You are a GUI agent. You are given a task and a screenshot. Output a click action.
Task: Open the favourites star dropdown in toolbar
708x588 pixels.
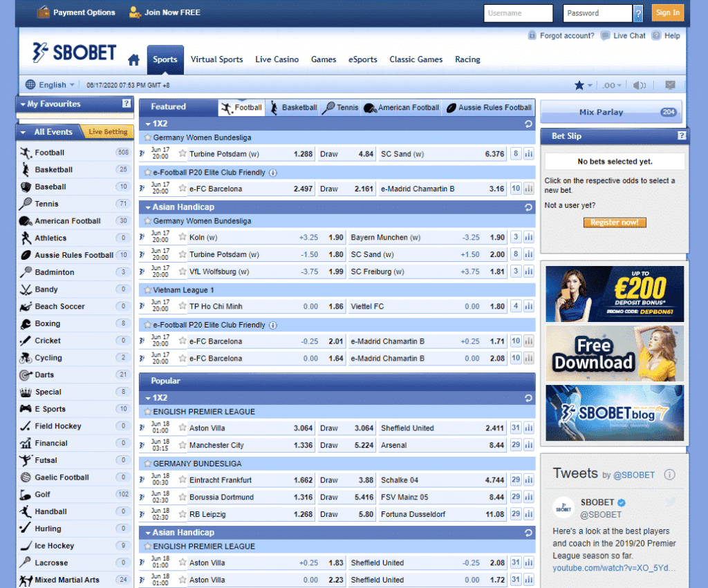(583, 86)
